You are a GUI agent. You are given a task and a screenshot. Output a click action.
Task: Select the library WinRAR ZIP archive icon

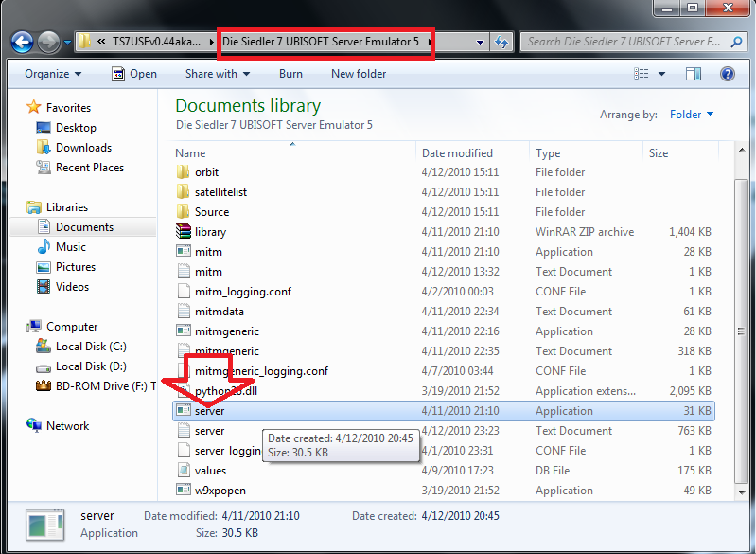pyautogui.click(x=185, y=232)
